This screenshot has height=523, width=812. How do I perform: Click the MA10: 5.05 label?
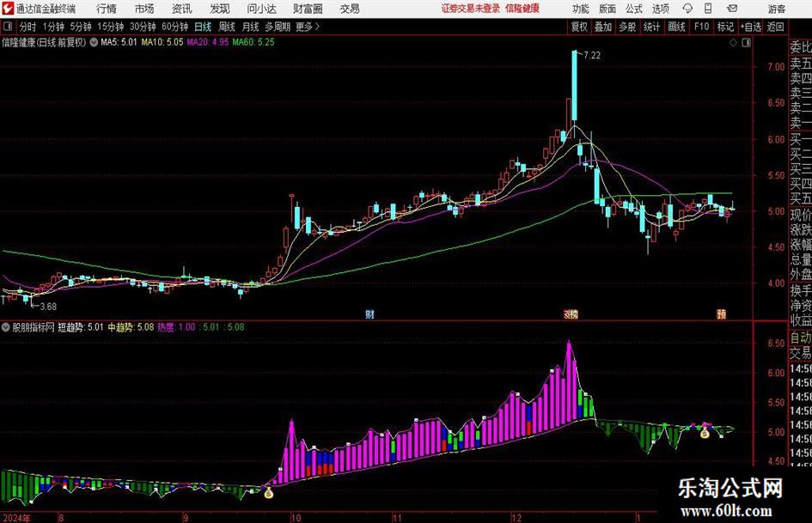click(162, 42)
